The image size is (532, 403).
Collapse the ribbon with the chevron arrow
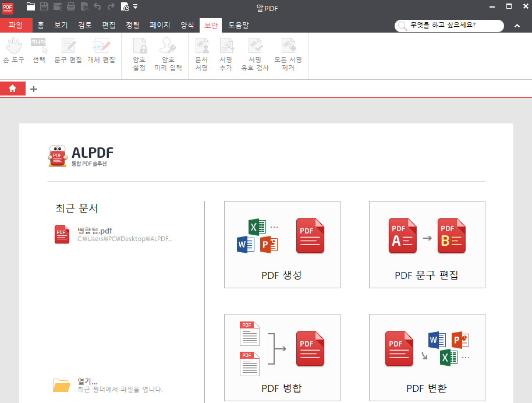pos(517,26)
